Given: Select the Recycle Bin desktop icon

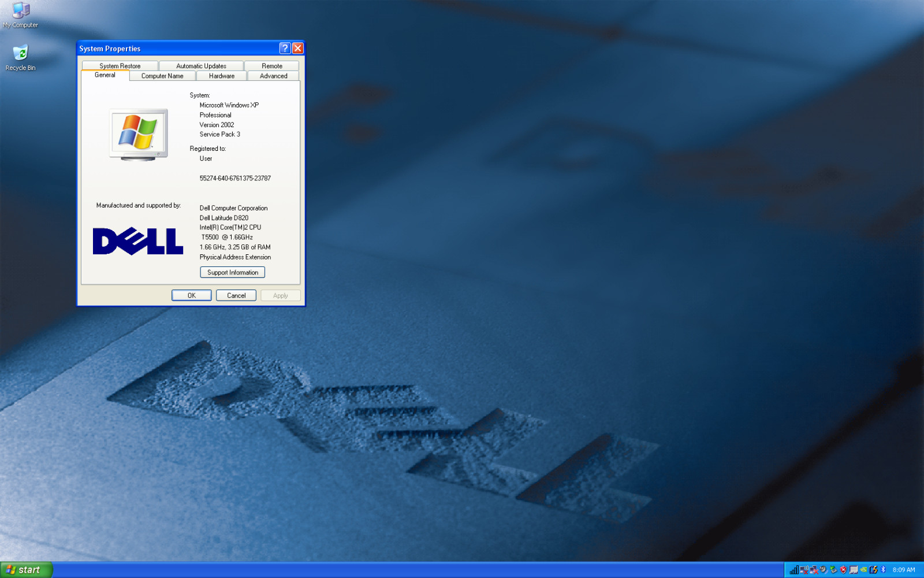Looking at the screenshot, I should coord(21,58).
